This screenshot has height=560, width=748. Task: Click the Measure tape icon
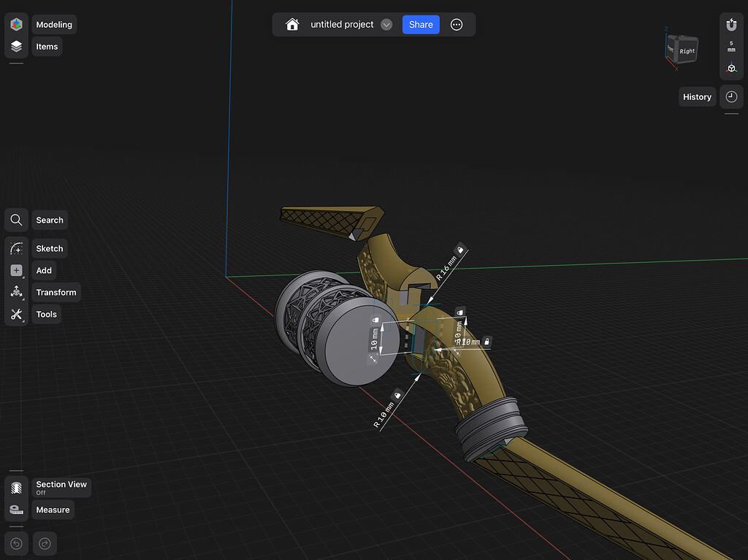(x=15, y=510)
